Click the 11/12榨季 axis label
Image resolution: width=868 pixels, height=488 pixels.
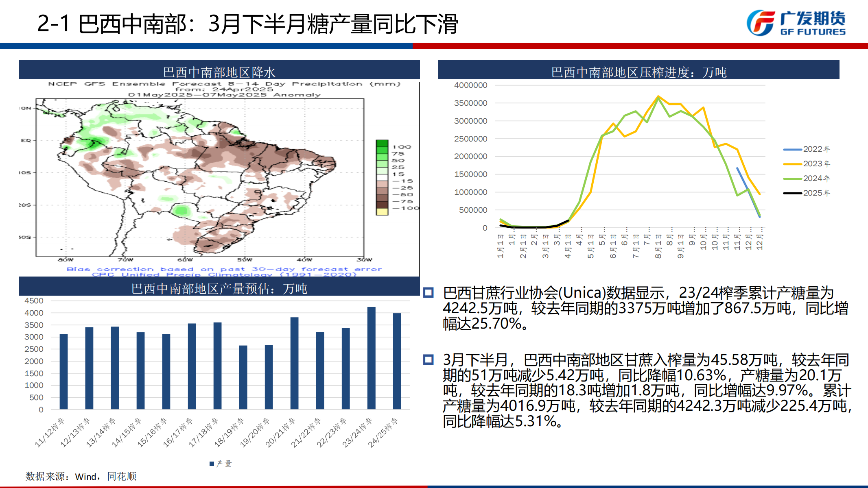[x=50, y=432]
